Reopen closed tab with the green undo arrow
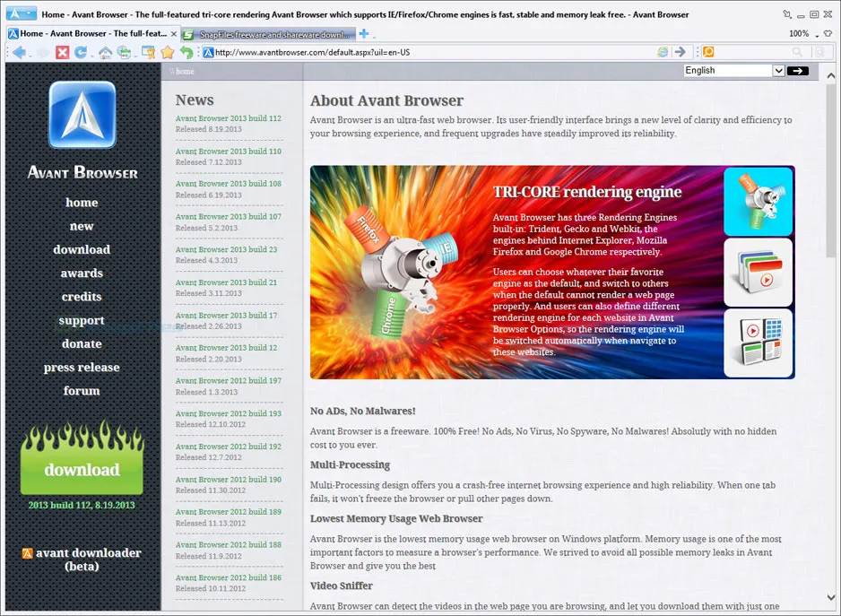This screenshot has width=841, height=616. [x=186, y=52]
